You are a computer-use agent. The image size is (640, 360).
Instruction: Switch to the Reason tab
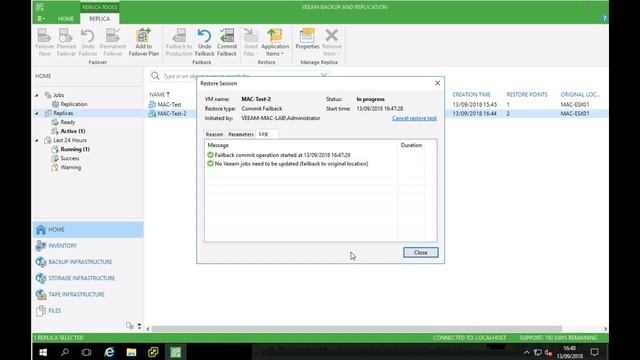pyautogui.click(x=214, y=134)
